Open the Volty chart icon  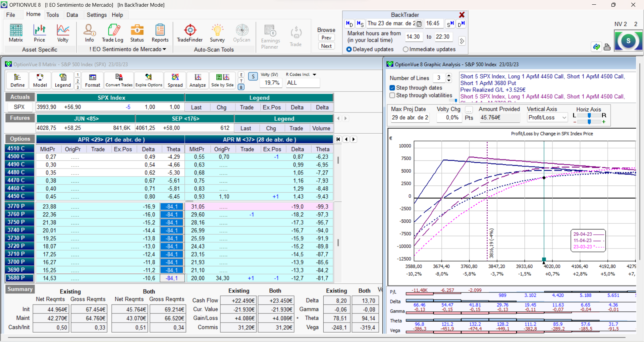coord(63,33)
